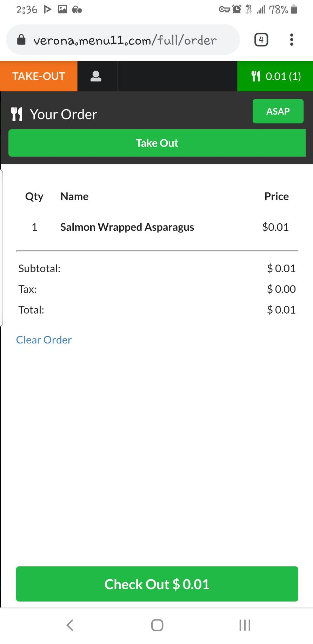Image resolution: width=313 pixels, height=644 pixels.
Task: Click the Clear Order link
Action: point(44,340)
